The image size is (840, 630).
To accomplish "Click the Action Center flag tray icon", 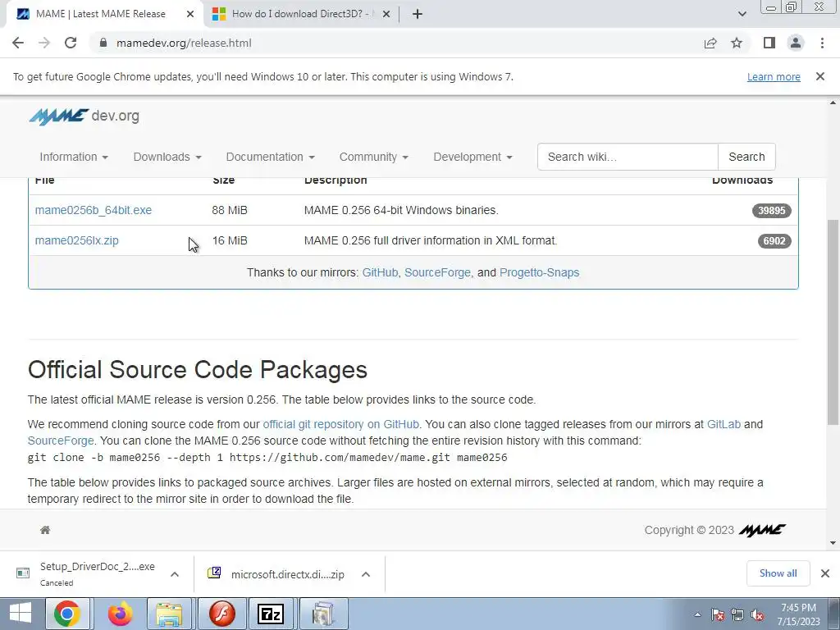I will tap(717, 614).
